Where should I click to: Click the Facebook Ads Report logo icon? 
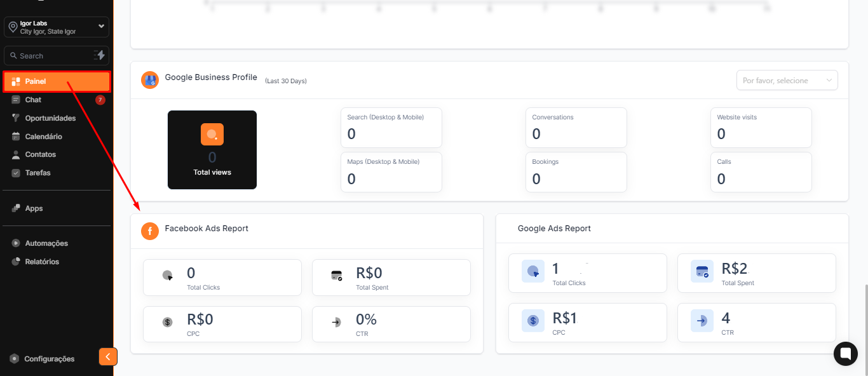click(150, 231)
